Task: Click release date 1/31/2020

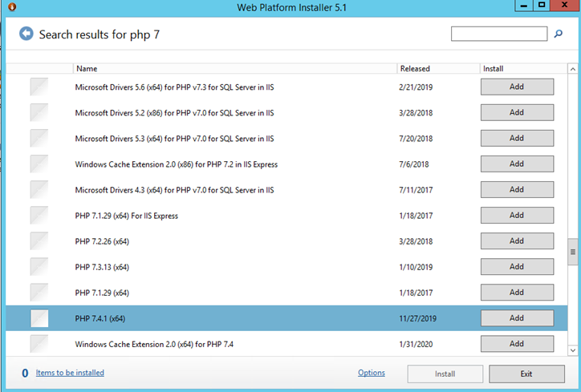Action: coord(416,344)
